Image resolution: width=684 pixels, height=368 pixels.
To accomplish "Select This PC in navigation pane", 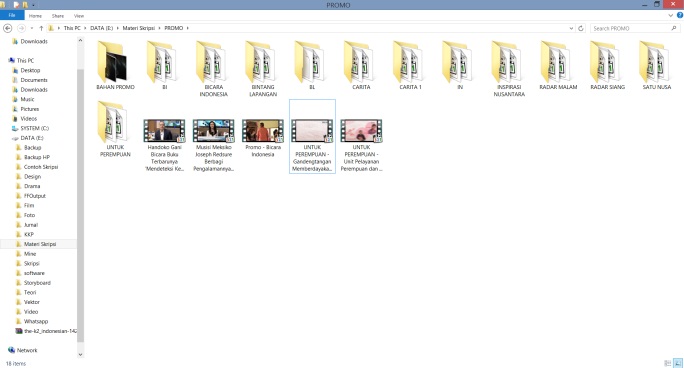I will point(25,61).
